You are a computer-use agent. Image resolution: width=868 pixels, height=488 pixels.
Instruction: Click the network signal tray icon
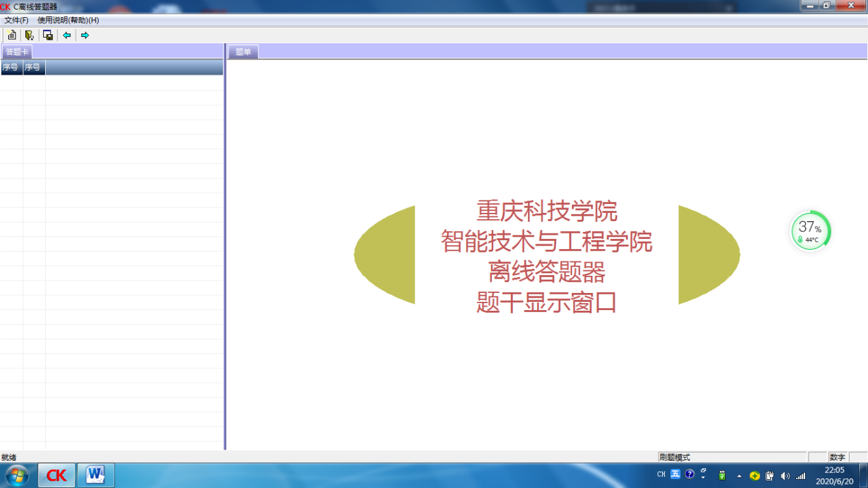tap(800, 476)
